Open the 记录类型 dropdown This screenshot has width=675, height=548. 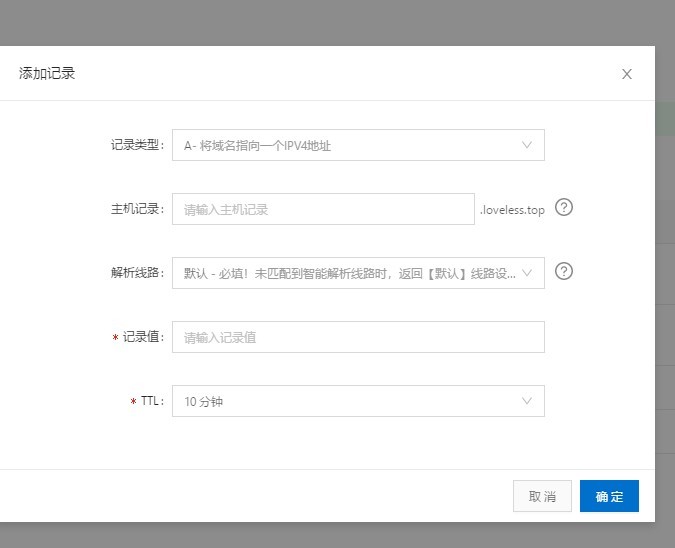pos(358,145)
